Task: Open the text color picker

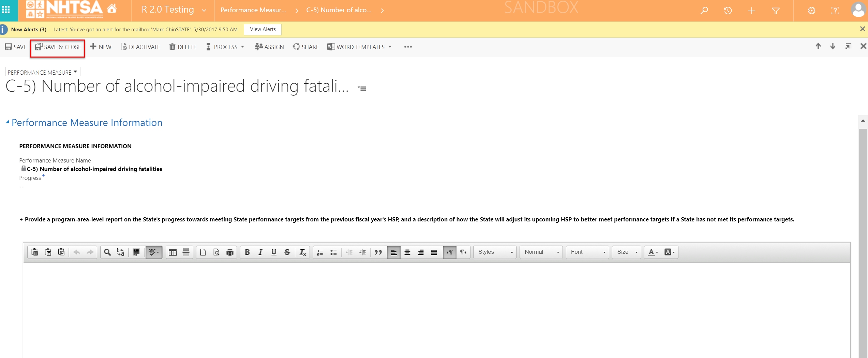Action: 652,252
